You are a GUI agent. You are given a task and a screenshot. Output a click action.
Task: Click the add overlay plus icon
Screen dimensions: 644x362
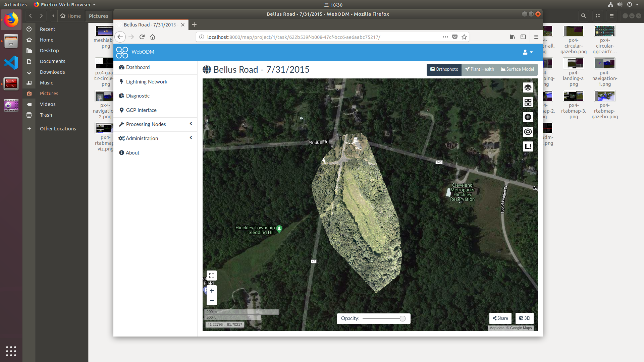pyautogui.click(x=528, y=117)
